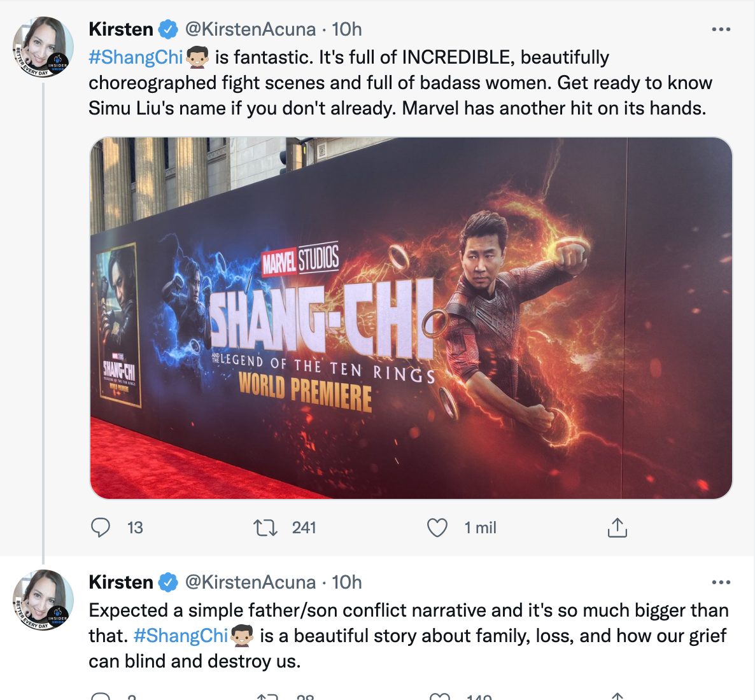Click verified badge on first tweet
The width and height of the screenshot is (755, 700).
(x=167, y=29)
